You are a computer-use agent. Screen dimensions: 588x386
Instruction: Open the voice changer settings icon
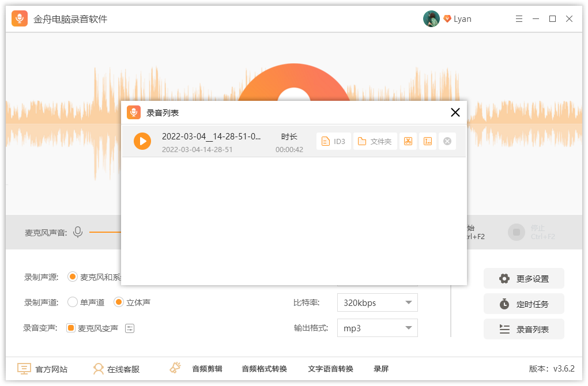coord(130,328)
